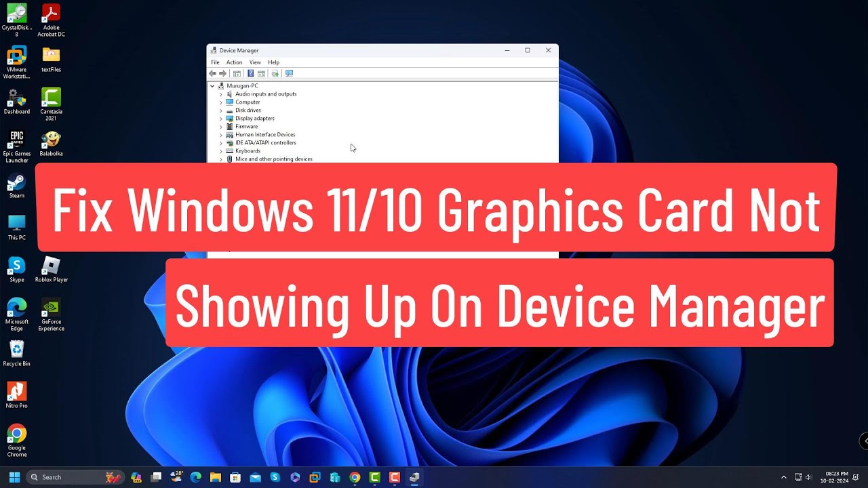
Task: Open Adobe Acrobat DC desktop icon
Action: coord(51,20)
